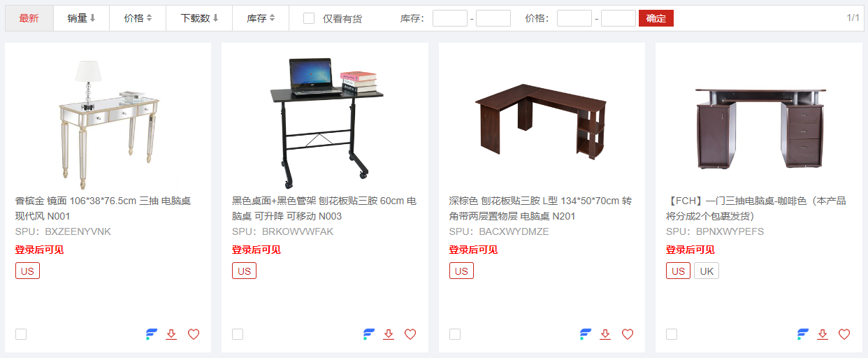868x358 pixels.
Task: Click the heart icon on the mirrored desk card
Action: click(194, 334)
